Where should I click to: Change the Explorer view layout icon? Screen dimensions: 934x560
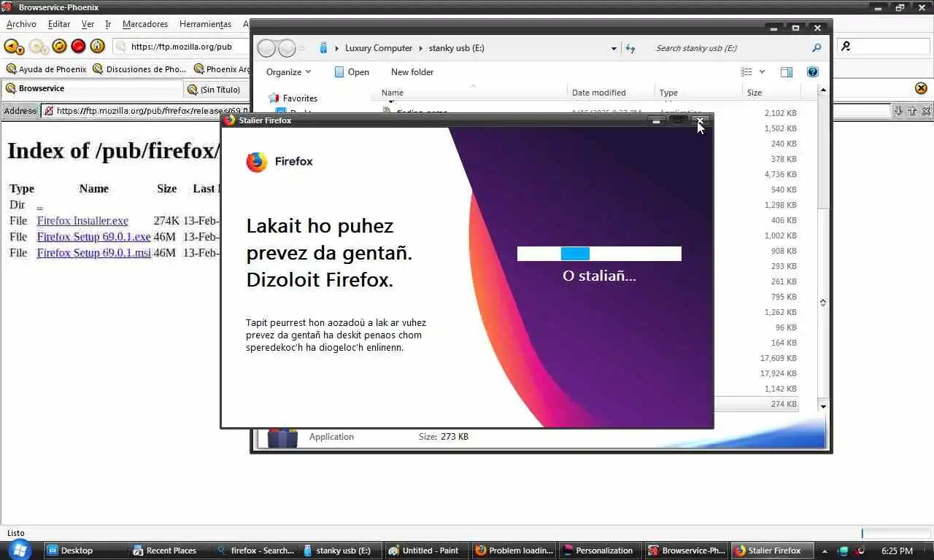pos(746,71)
